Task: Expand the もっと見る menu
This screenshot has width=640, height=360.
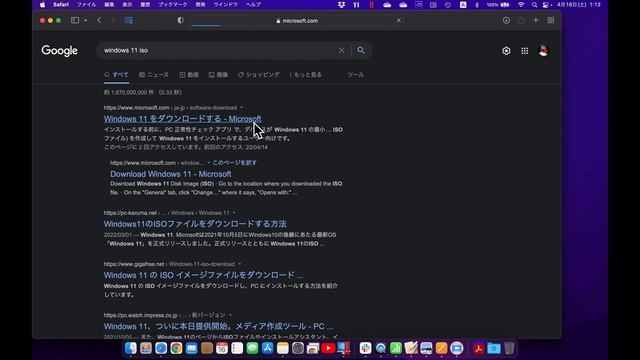Action: point(306,75)
